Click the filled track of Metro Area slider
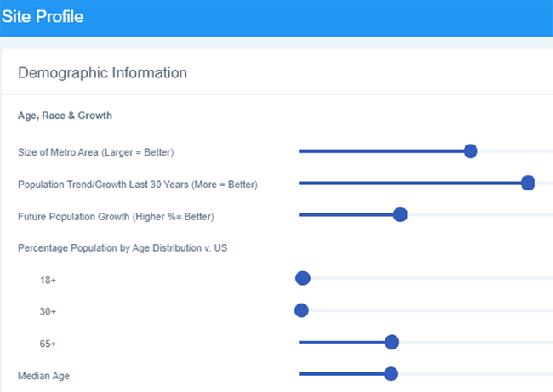Viewport: 553px width, 392px height. pyautogui.click(x=381, y=151)
